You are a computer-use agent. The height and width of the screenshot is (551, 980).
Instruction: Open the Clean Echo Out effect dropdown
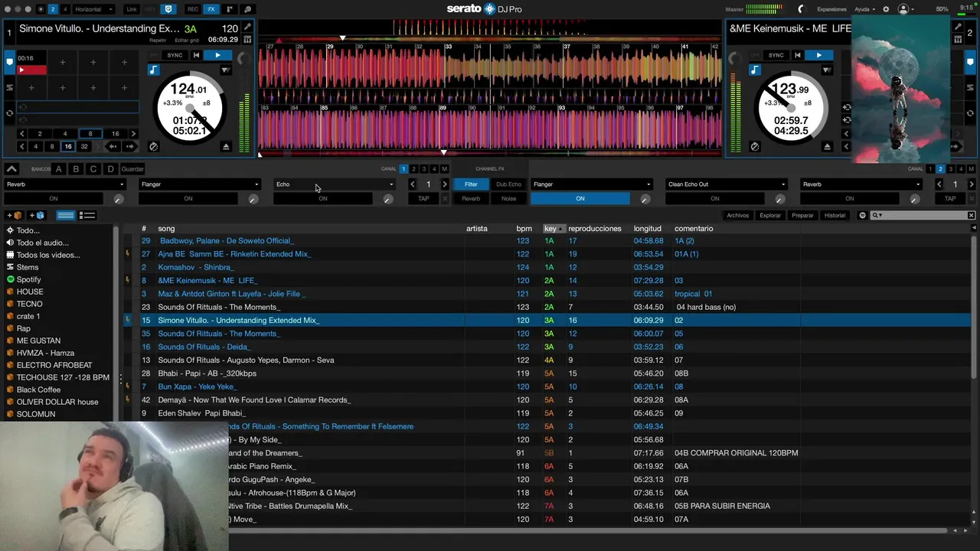tap(727, 184)
